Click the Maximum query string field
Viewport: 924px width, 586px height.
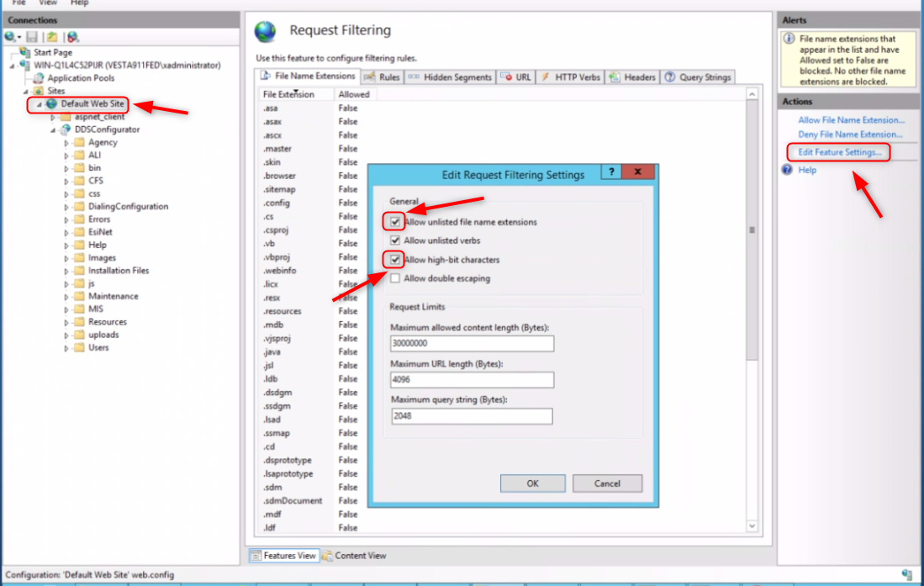(x=472, y=416)
